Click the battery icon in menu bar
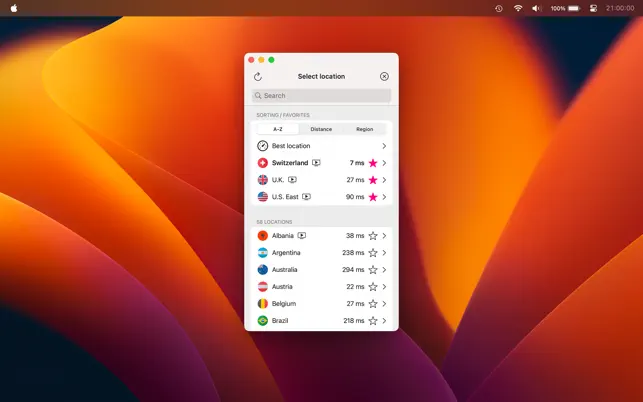 (x=574, y=8)
